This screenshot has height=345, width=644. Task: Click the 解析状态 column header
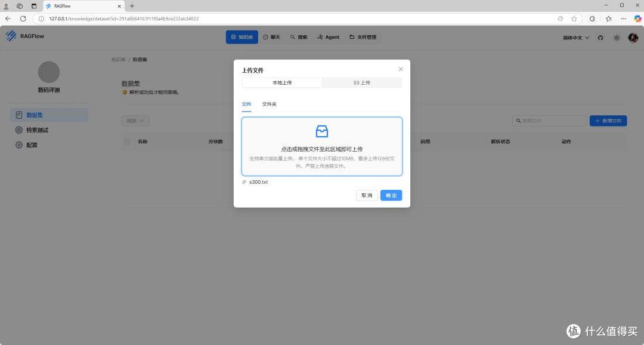[500, 141]
